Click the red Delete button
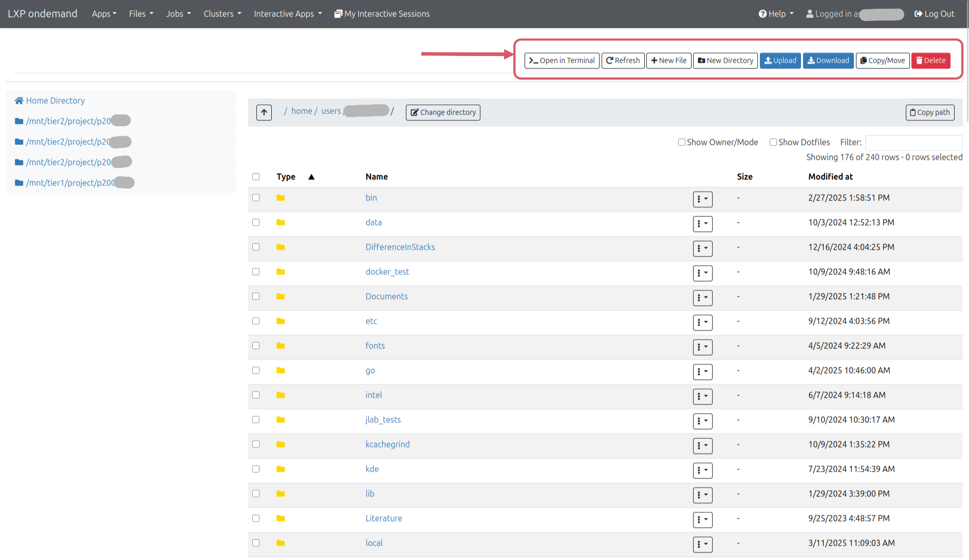 pos(930,61)
